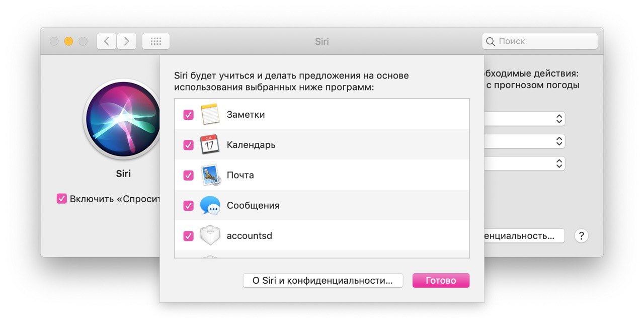644x322 pixels.
Task: Click the accountsd generic app icon
Action: pyautogui.click(x=210, y=235)
